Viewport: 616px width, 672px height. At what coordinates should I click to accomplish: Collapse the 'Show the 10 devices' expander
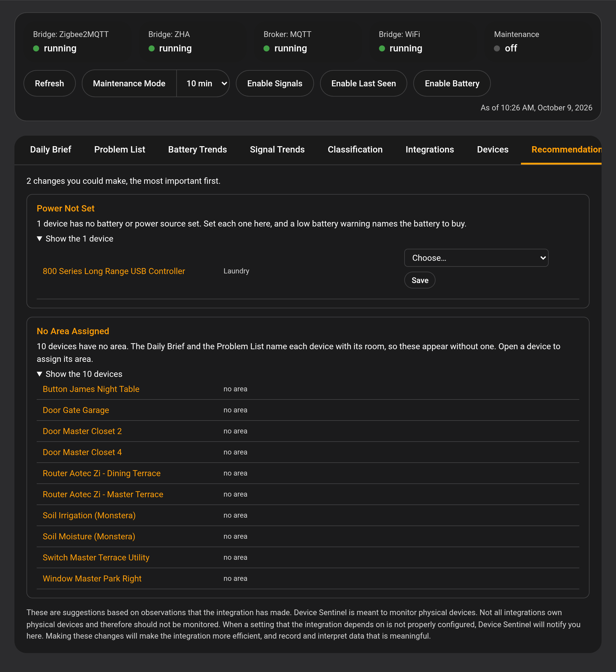point(79,374)
